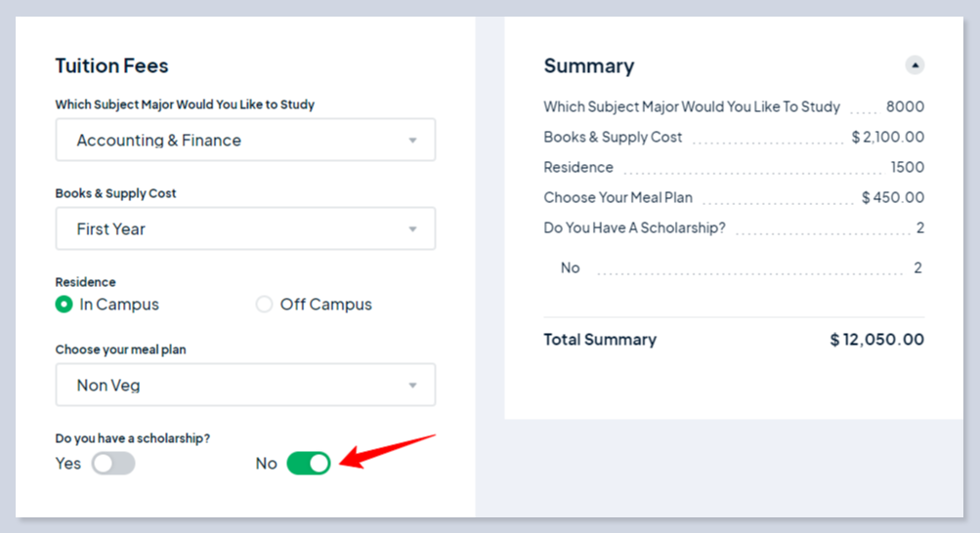Screen dimensions: 980x533
Task: Click the $2,100.00 books cost value
Action: 887,138
